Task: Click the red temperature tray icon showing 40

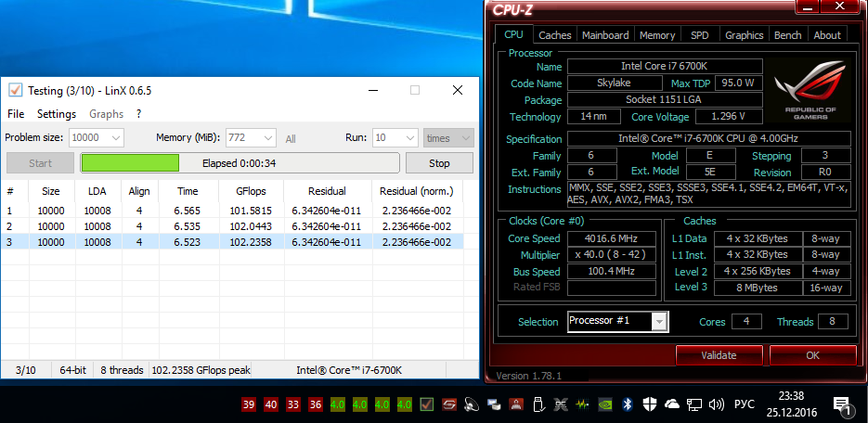Action: pyautogui.click(x=271, y=404)
